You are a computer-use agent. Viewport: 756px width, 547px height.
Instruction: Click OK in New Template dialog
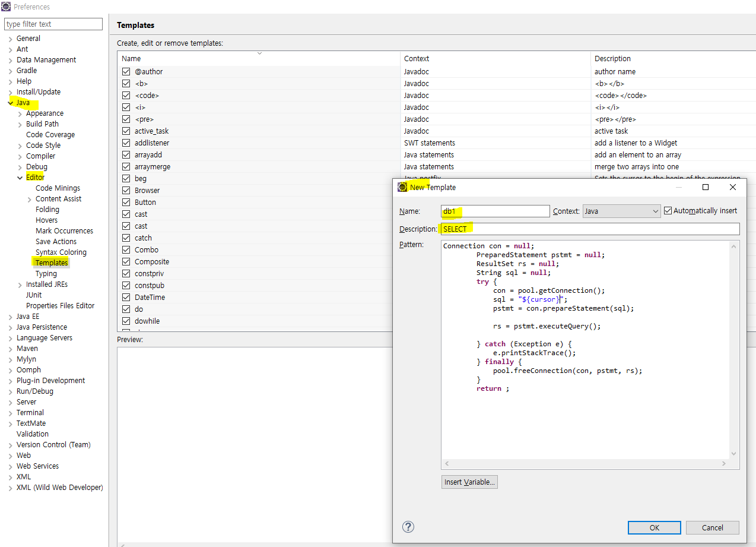(x=654, y=527)
